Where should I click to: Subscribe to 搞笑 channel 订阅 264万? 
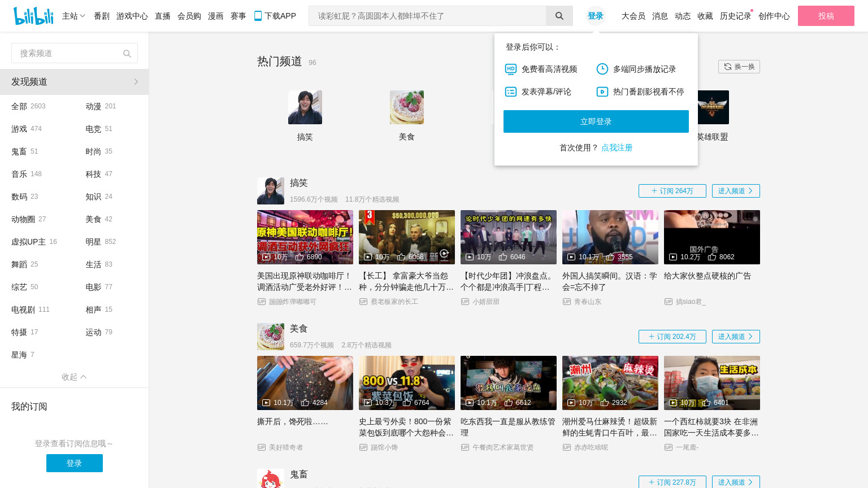(x=672, y=191)
